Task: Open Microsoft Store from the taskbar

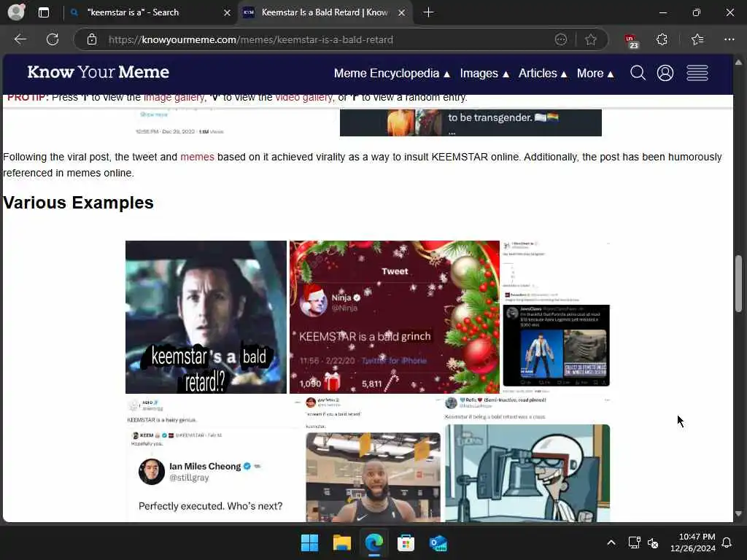Action: 406,542
